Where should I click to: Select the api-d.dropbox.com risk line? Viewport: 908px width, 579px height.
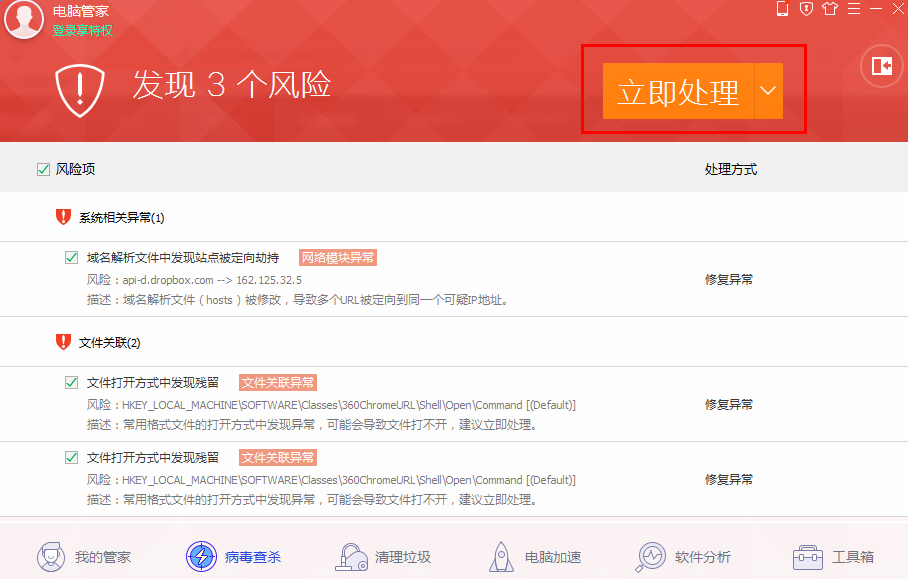[x=195, y=280]
